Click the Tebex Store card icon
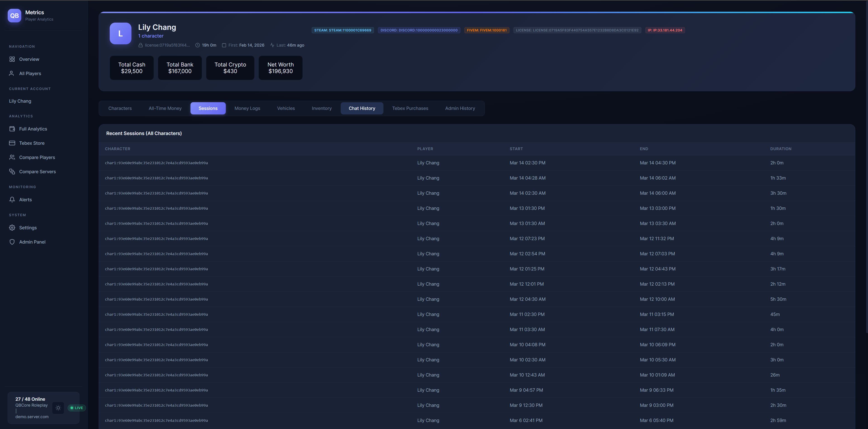The width and height of the screenshot is (868, 429). click(x=12, y=143)
